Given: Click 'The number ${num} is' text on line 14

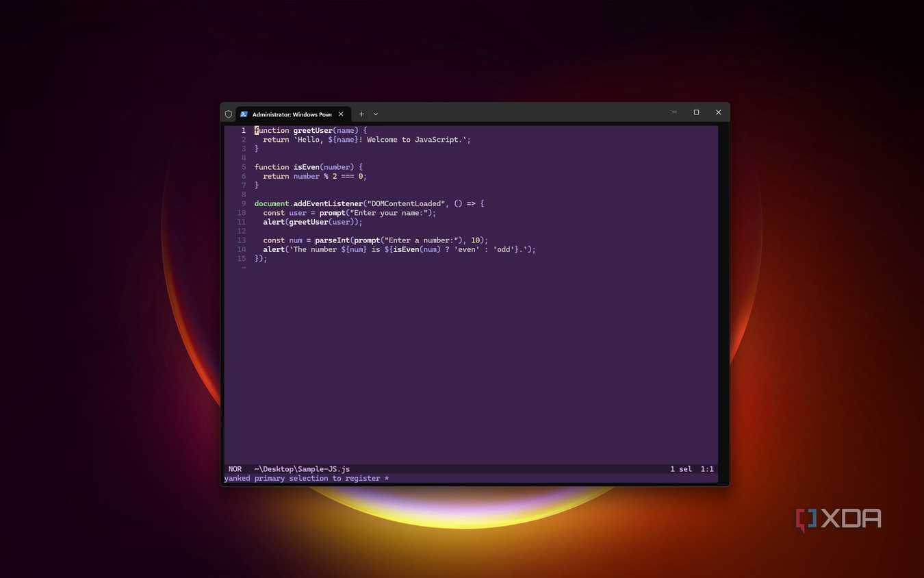Looking at the screenshot, I should 336,249.
